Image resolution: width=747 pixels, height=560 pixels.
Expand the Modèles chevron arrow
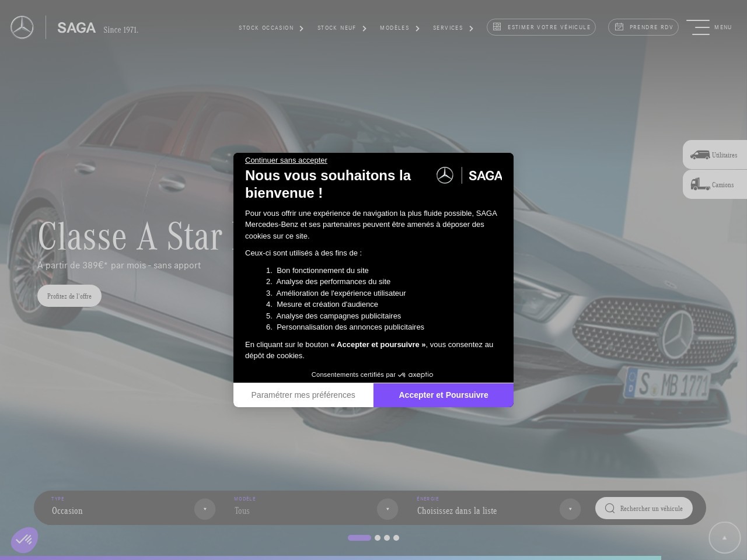pyautogui.click(x=418, y=29)
